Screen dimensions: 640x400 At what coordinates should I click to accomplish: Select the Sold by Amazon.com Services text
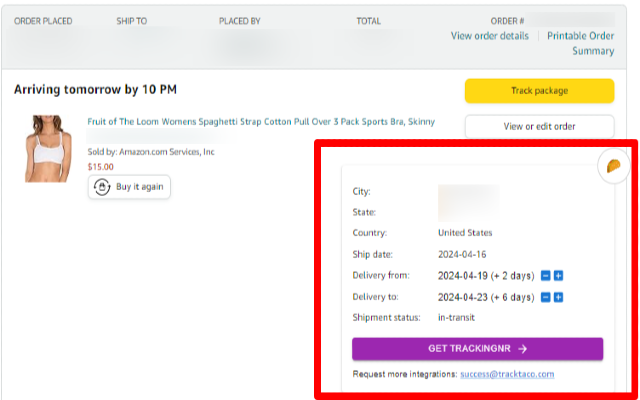click(151, 152)
